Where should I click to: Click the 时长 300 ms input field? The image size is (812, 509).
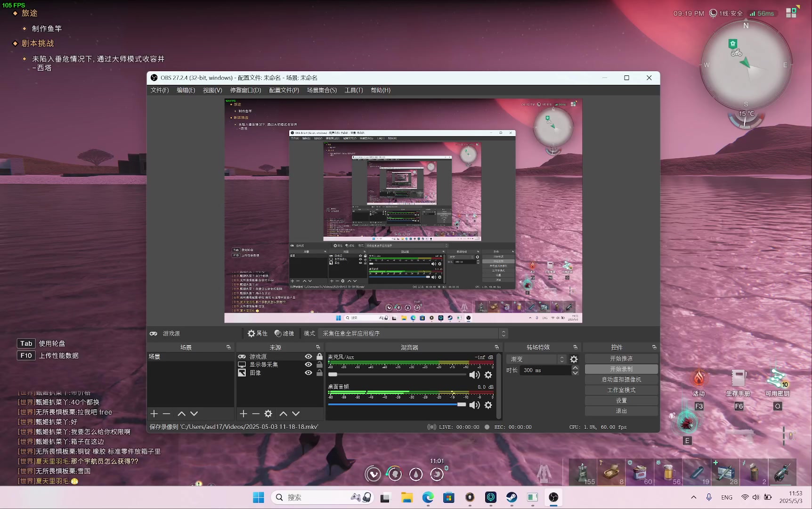545,370
